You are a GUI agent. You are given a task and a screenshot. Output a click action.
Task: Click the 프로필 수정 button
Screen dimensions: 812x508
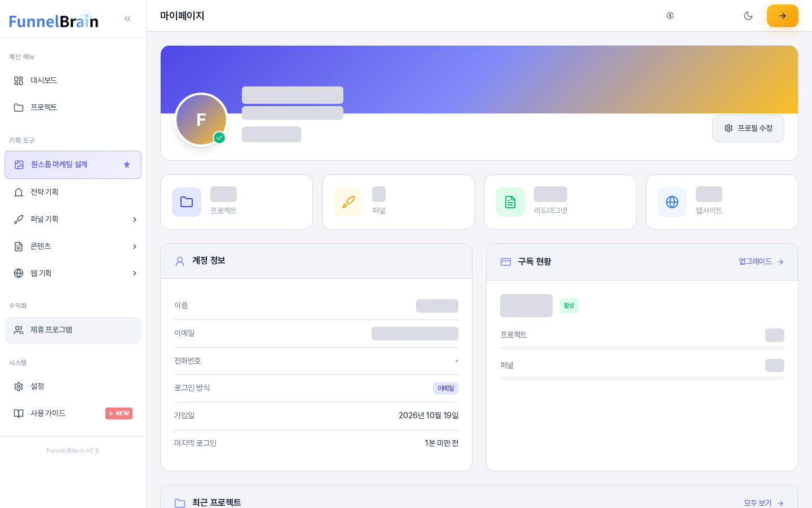[748, 129]
